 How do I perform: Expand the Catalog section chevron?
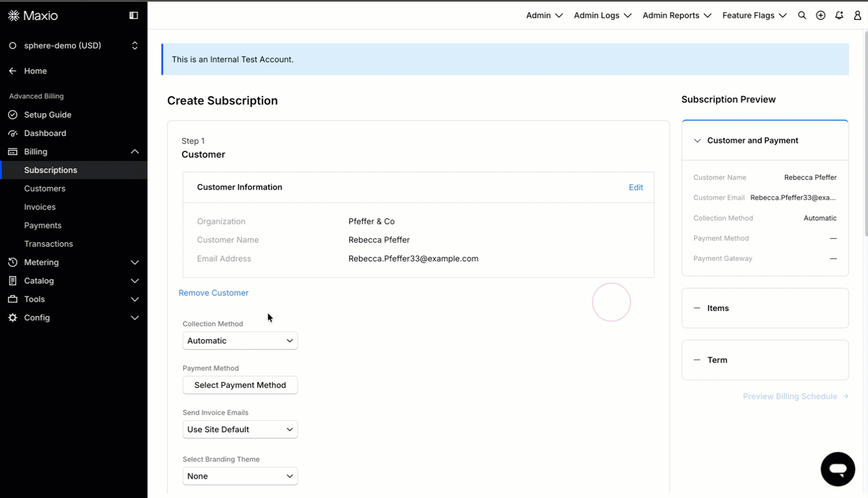135,281
